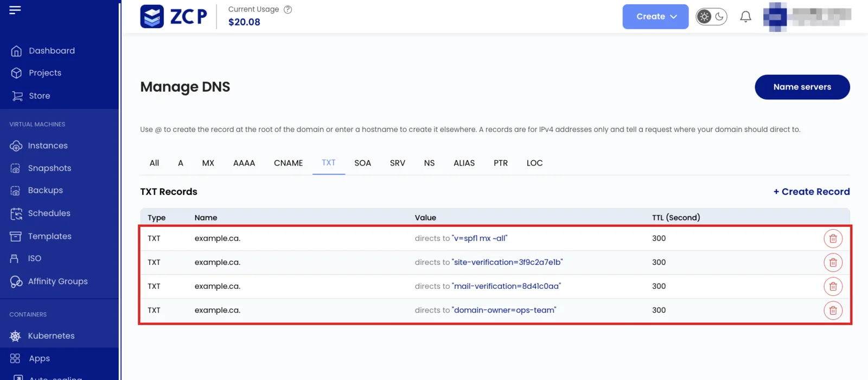Go to Backups in the sidebar

pos(46,191)
